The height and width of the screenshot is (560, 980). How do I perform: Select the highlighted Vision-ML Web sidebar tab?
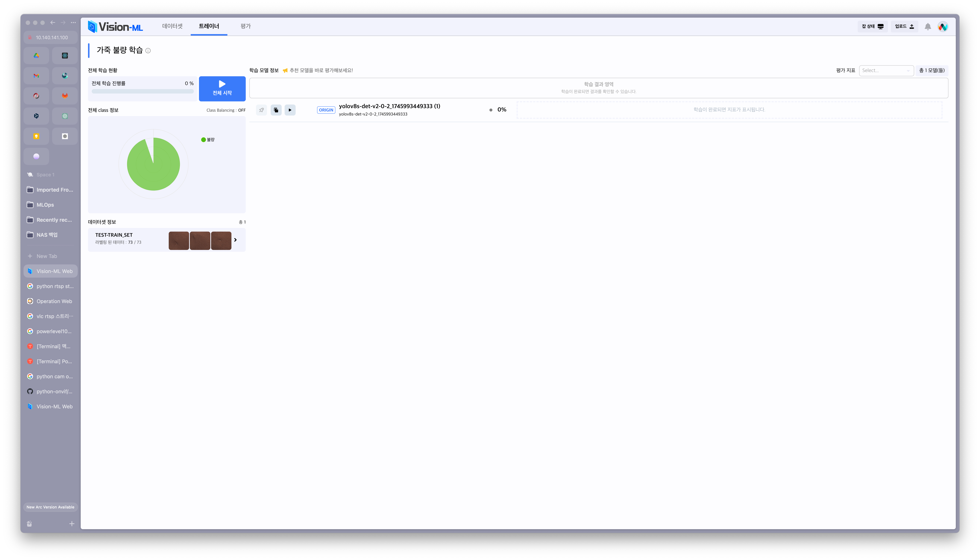point(50,271)
